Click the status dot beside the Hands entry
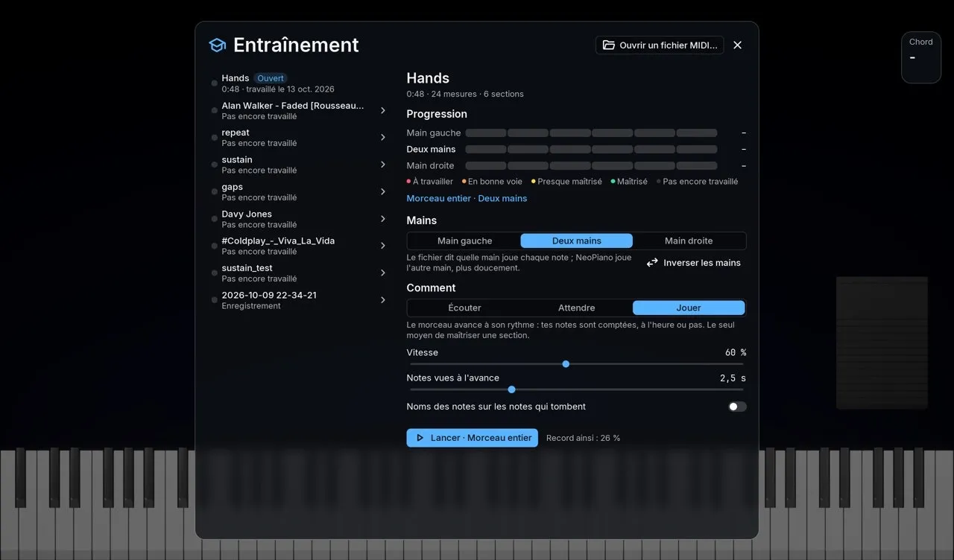 [215, 83]
